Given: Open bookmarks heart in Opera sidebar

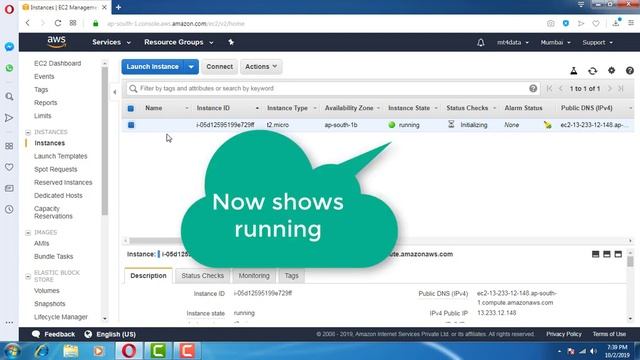Looking at the screenshot, I should (x=9, y=167).
